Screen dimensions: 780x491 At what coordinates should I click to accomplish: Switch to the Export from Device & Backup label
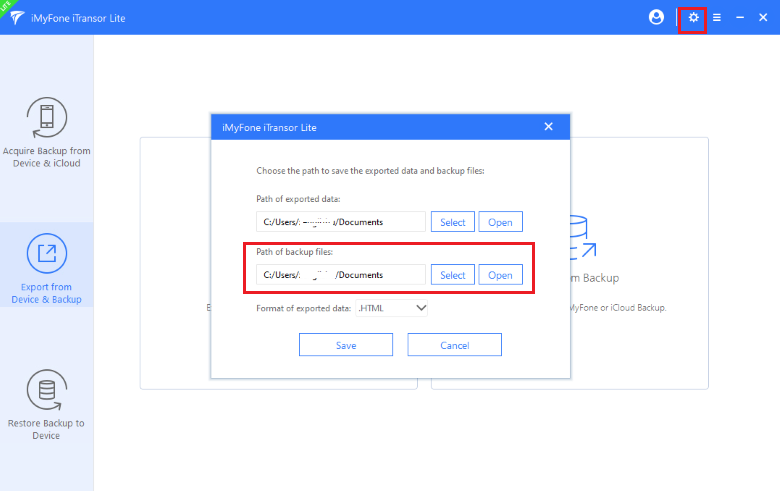pyautogui.click(x=46, y=293)
